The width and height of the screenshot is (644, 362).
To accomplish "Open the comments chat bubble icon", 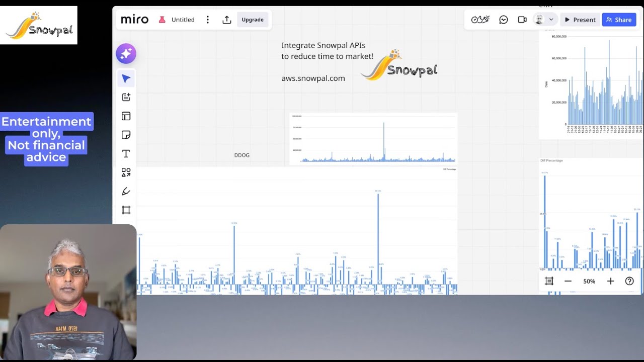I will pyautogui.click(x=504, y=20).
